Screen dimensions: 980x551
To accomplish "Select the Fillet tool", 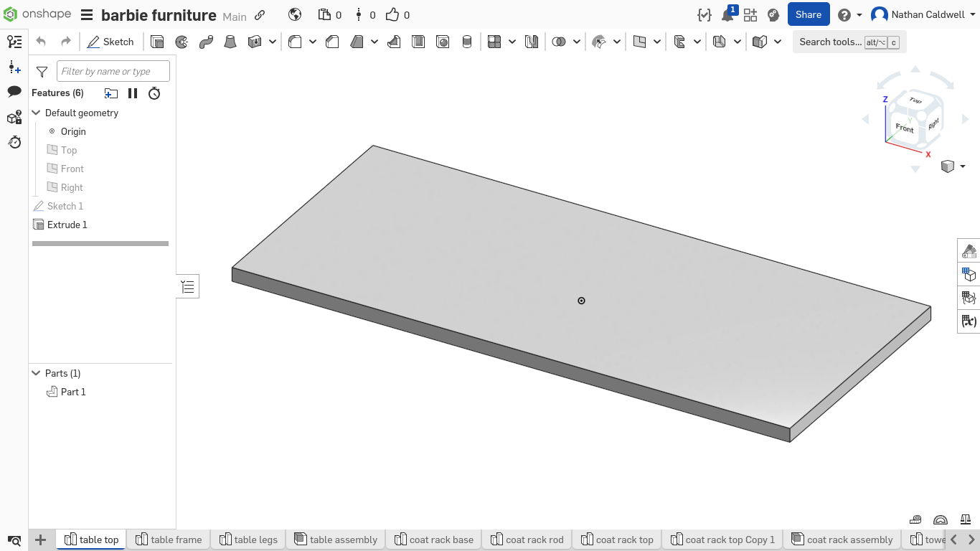I will coord(295,42).
